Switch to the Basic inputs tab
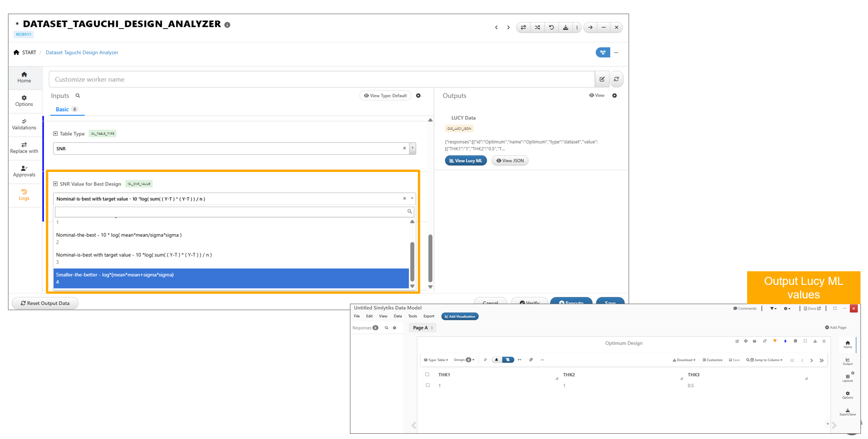The width and height of the screenshot is (868, 439). (x=62, y=109)
